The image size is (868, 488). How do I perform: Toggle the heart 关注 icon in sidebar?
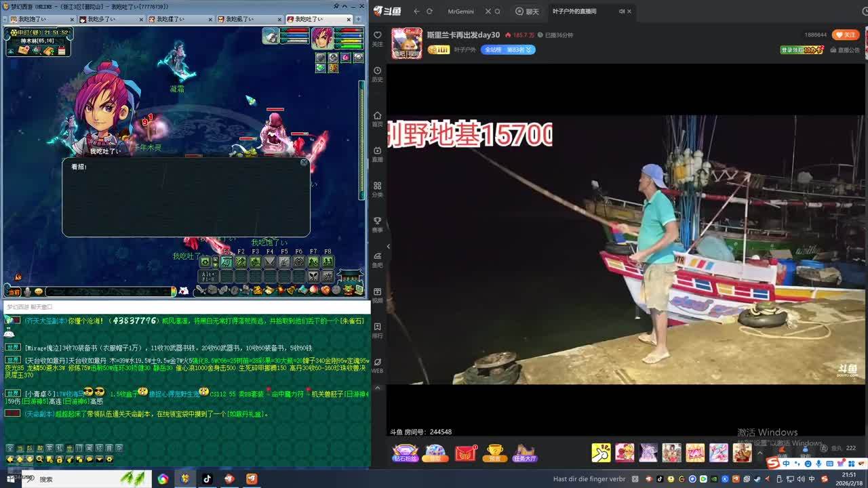pos(377,38)
